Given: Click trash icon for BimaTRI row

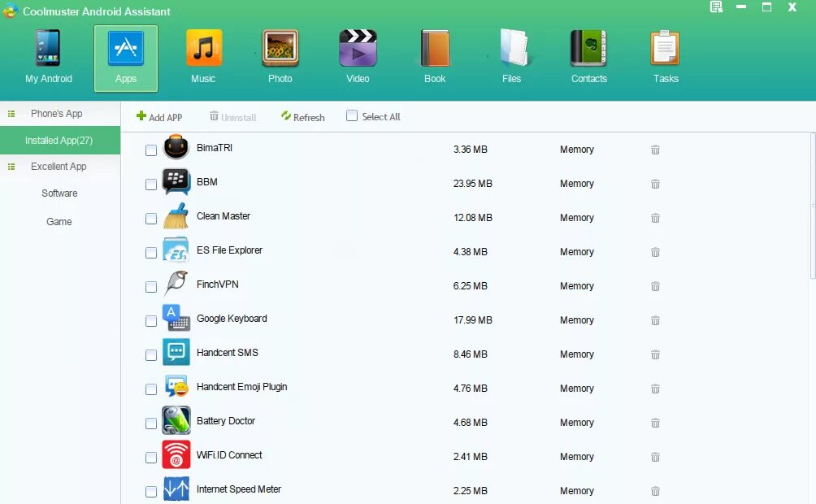Looking at the screenshot, I should (x=655, y=150).
